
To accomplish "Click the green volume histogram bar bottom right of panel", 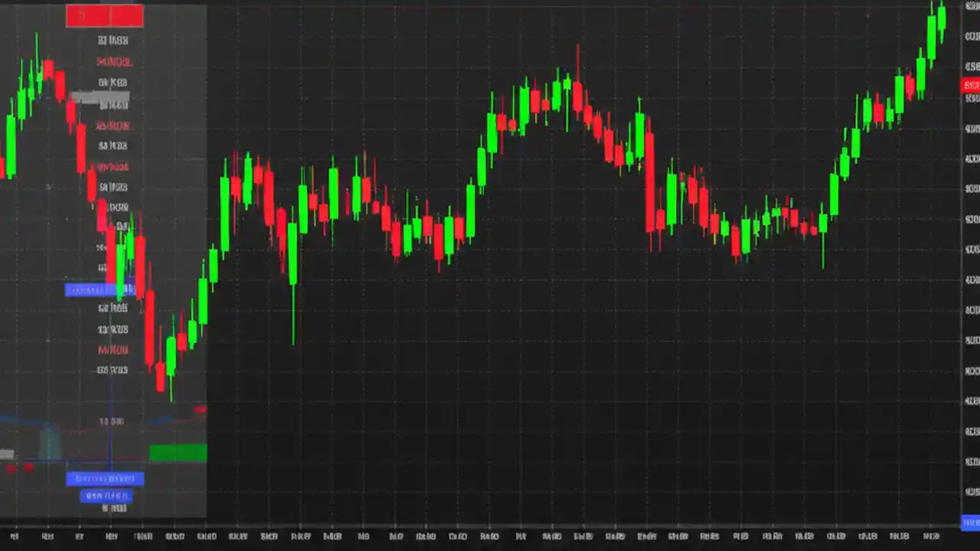I will (178, 453).
